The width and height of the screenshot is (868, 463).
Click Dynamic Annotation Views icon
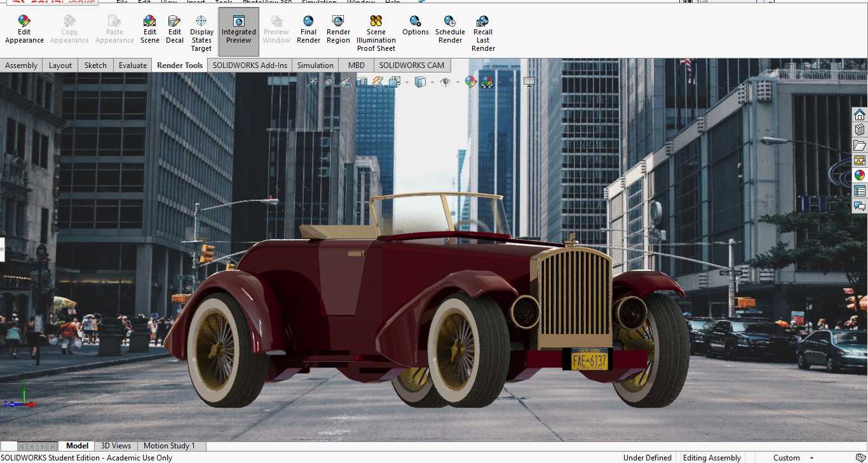pyautogui.click(x=377, y=82)
